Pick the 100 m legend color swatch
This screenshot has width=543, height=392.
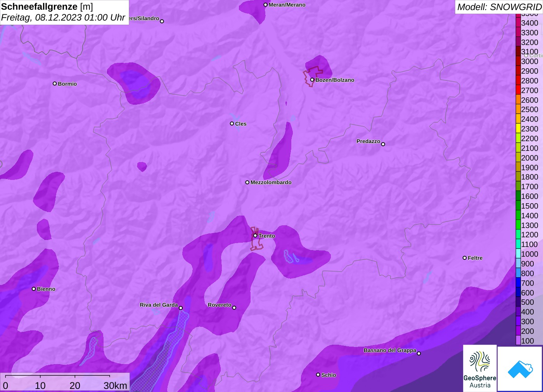coord(518,341)
